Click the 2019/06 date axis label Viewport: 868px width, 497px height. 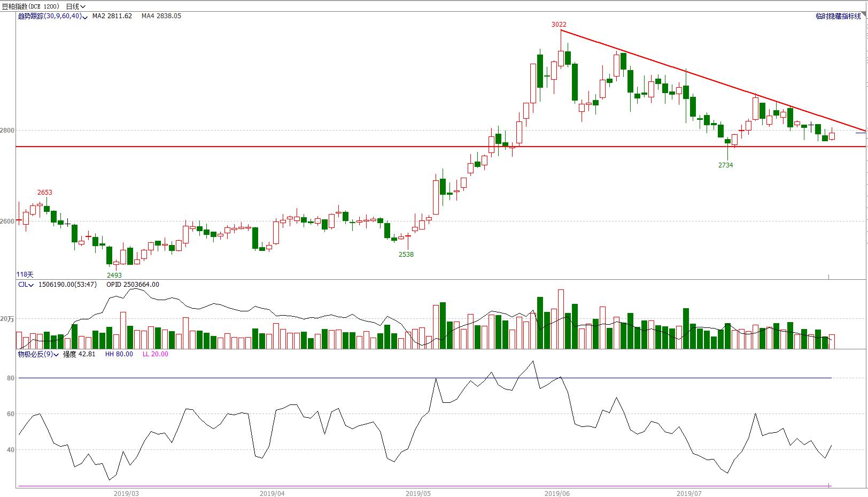(x=557, y=493)
